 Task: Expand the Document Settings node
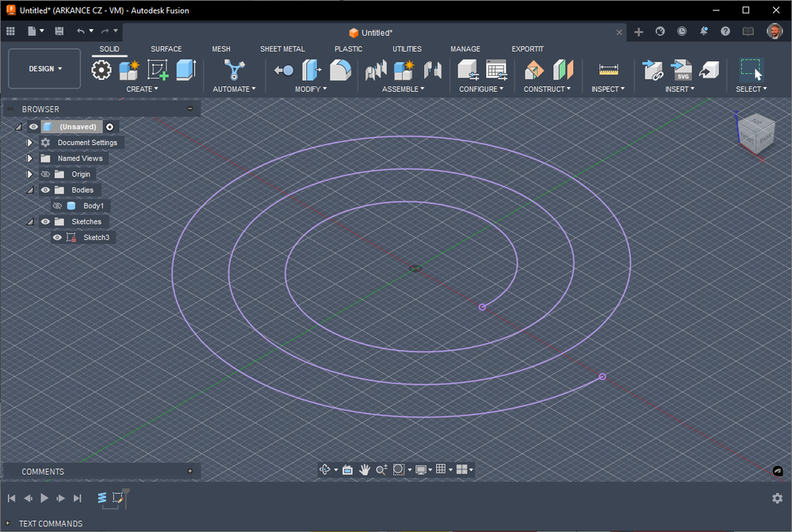pyautogui.click(x=29, y=143)
